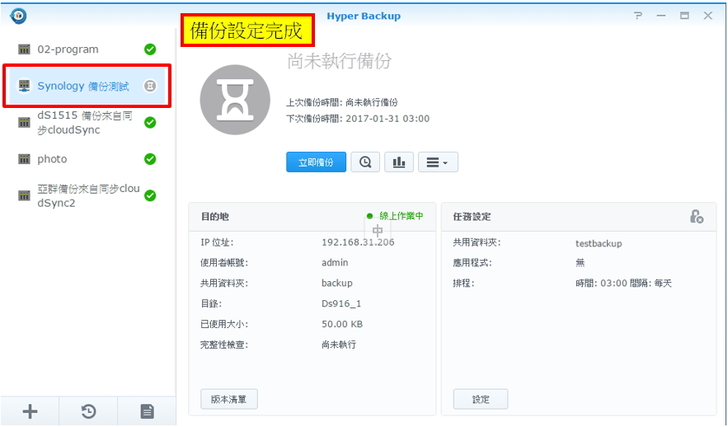Open the log document icon
Screen dimensions: 728x427
click(146, 410)
